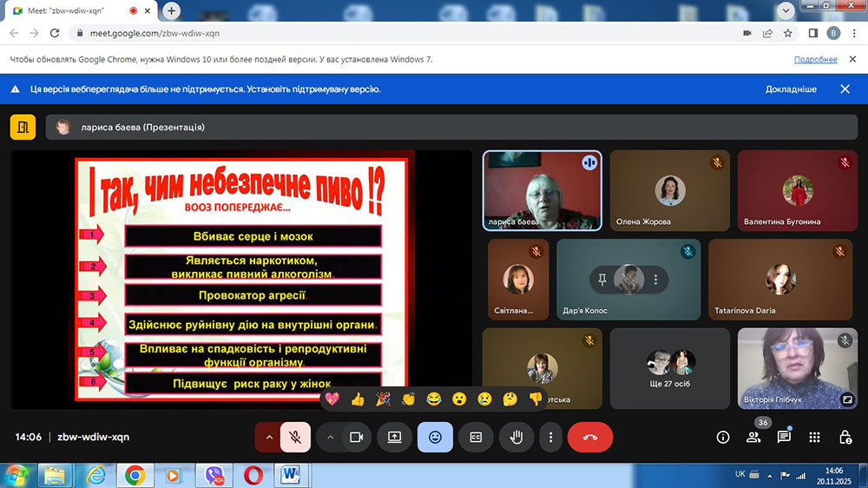The height and width of the screenshot is (488, 868).
Task: Hide the emoji reactions bar
Action: coord(435,438)
